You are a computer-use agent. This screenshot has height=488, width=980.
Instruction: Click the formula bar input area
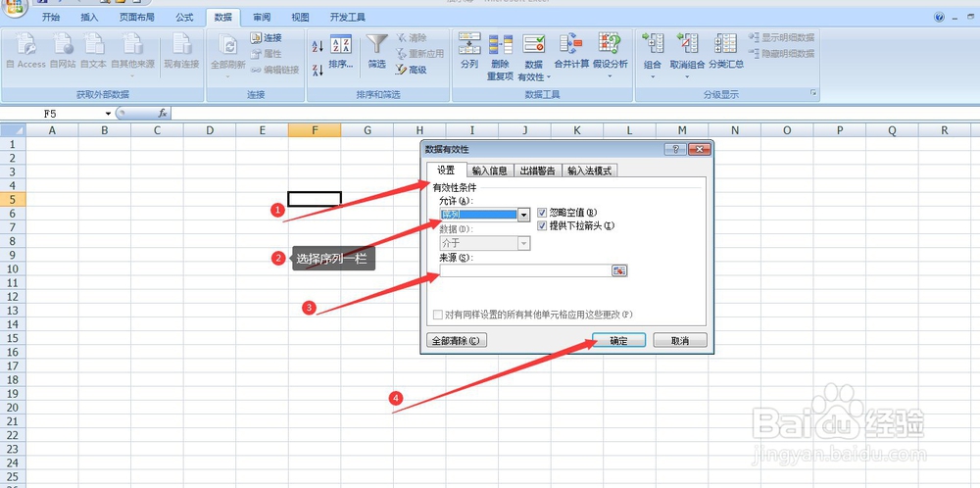[x=573, y=113]
